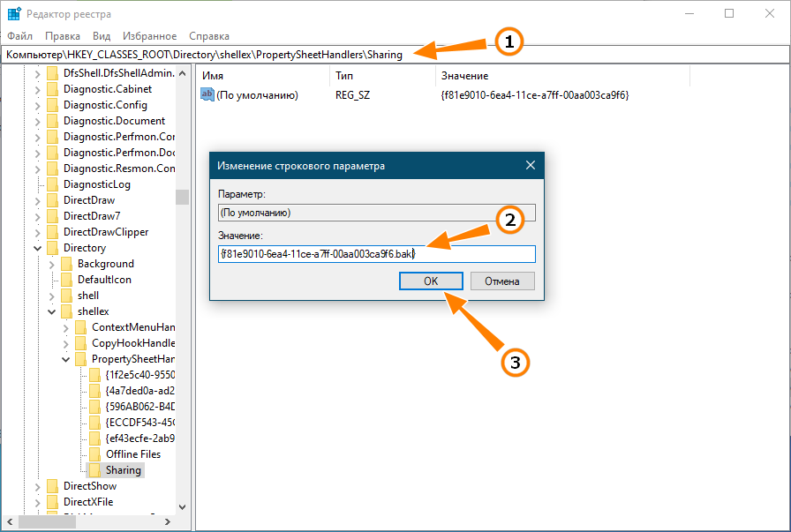Click the Тип column header

tap(344, 76)
